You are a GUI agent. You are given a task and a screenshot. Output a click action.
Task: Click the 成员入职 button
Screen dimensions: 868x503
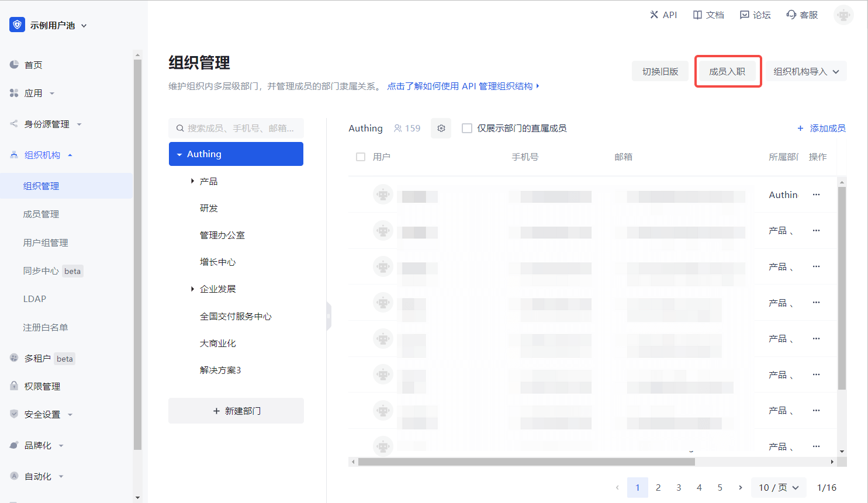tap(727, 72)
